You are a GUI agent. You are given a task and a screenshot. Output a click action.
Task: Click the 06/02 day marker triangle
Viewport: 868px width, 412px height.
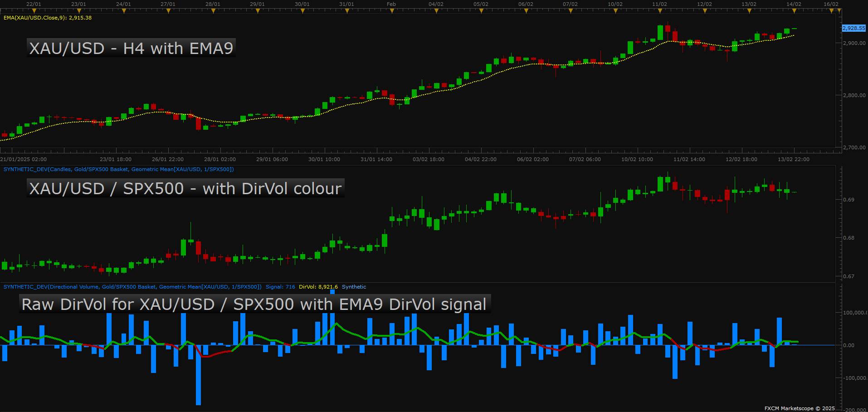click(526, 11)
